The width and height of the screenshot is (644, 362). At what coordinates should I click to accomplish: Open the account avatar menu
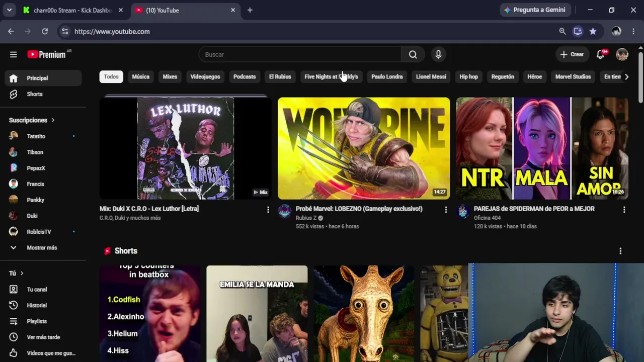pyautogui.click(x=622, y=54)
